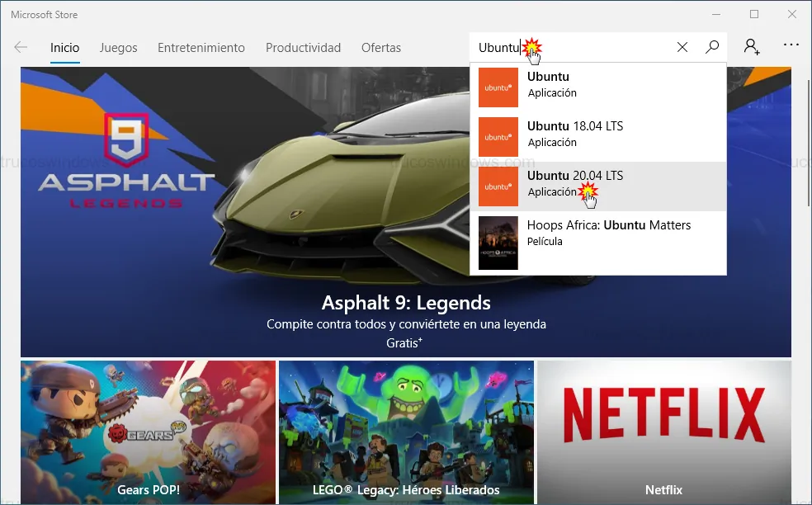Click the orange Ubuntu app icon
Image resolution: width=812 pixels, height=505 pixels.
click(x=498, y=87)
